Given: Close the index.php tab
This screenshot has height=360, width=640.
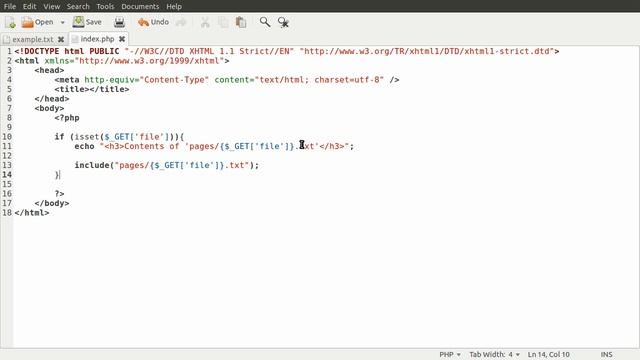Looking at the screenshot, I should coord(122,39).
